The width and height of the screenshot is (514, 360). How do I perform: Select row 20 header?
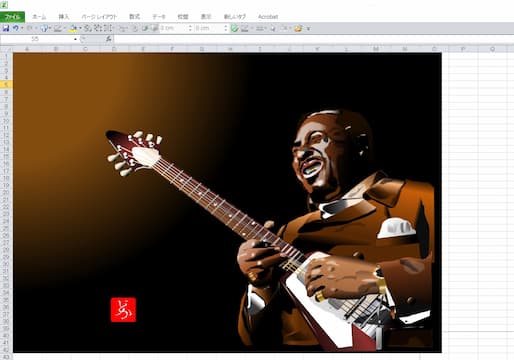pyautogui.click(x=6, y=192)
